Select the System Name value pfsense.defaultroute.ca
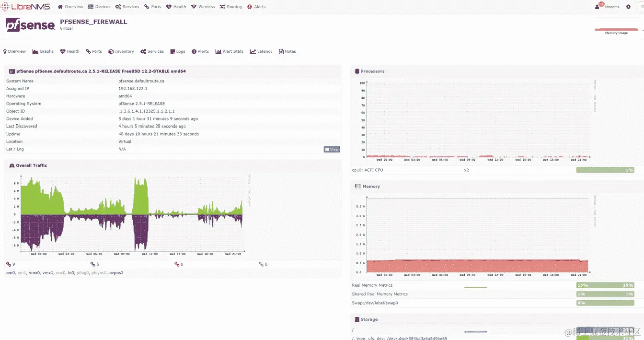Image resolution: width=644 pixels, height=340 pixels. click(x=141, y=81)
